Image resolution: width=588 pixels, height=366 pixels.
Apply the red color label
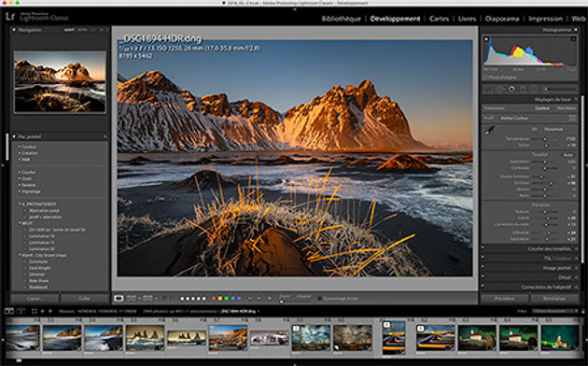(214, 299)
